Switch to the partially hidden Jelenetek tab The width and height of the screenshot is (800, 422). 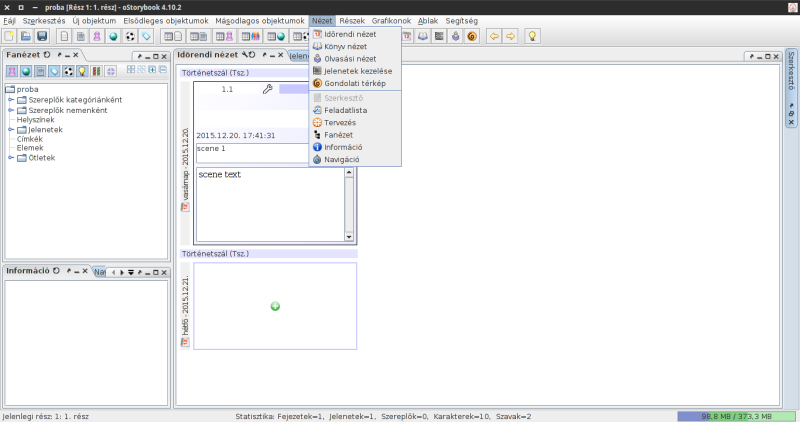click(298, 56)
